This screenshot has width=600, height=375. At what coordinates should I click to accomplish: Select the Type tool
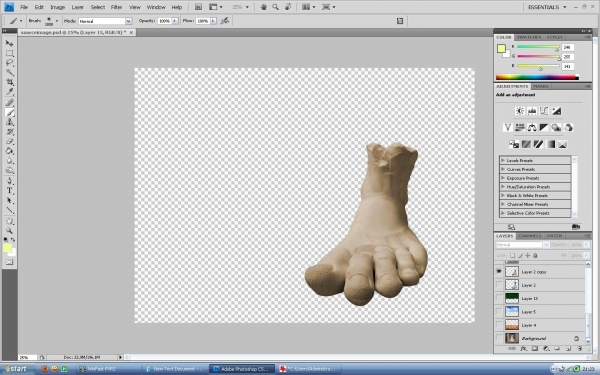click(x=10, y=191)
